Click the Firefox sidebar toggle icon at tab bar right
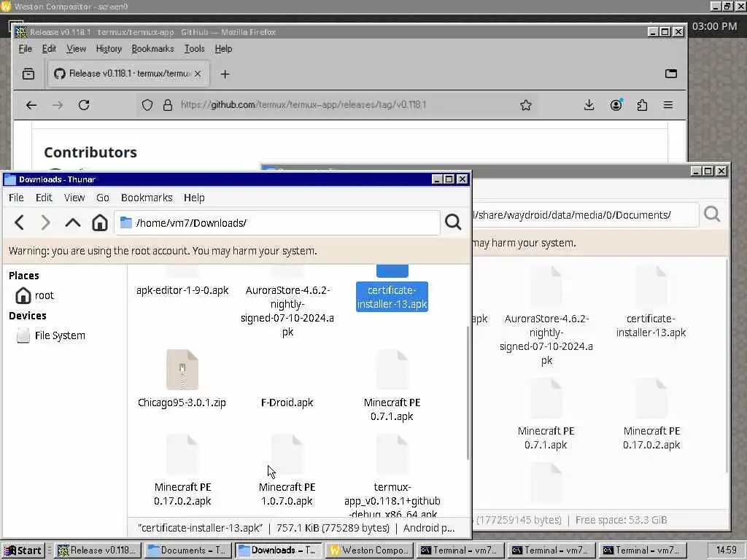 point(671,74)
